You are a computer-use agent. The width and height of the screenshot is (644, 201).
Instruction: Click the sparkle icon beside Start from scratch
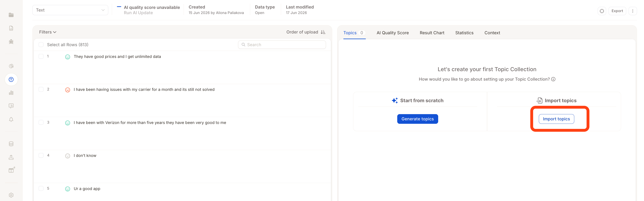point(395,100)
